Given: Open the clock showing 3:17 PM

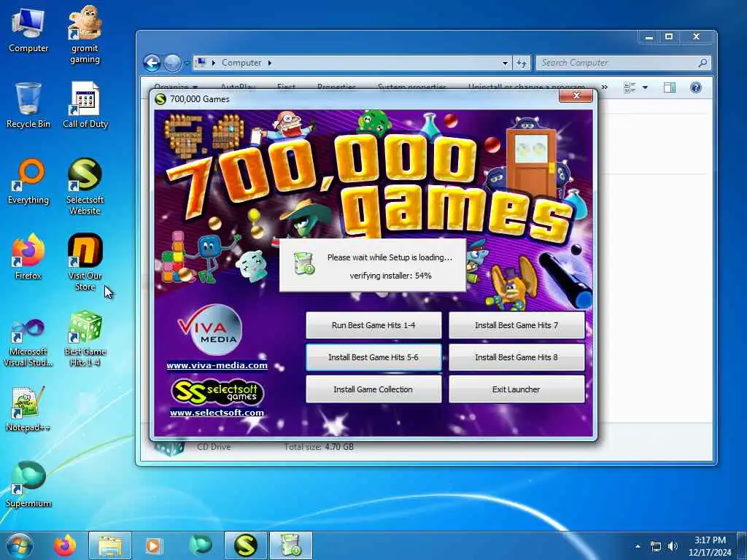Looking at the screenshot, I should click(x=710, y=546).
